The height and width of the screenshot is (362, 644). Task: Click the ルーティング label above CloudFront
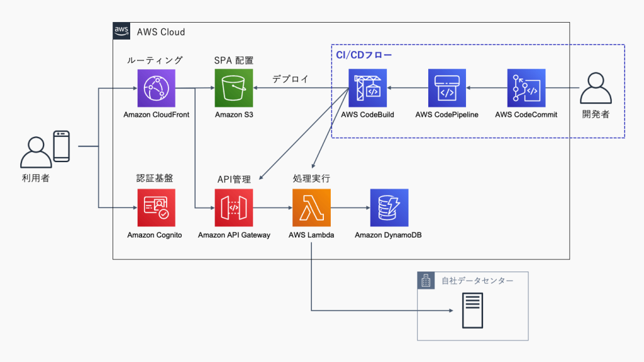click(155, 60)
